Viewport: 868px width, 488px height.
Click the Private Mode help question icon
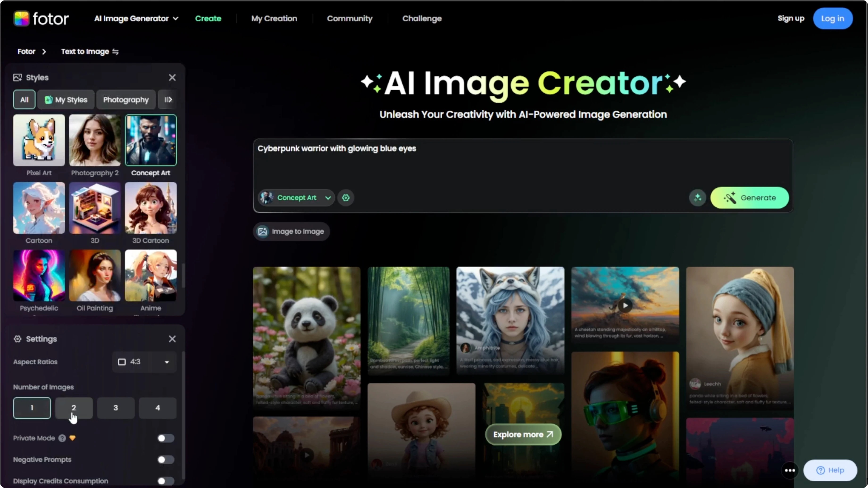click(62, 438)
